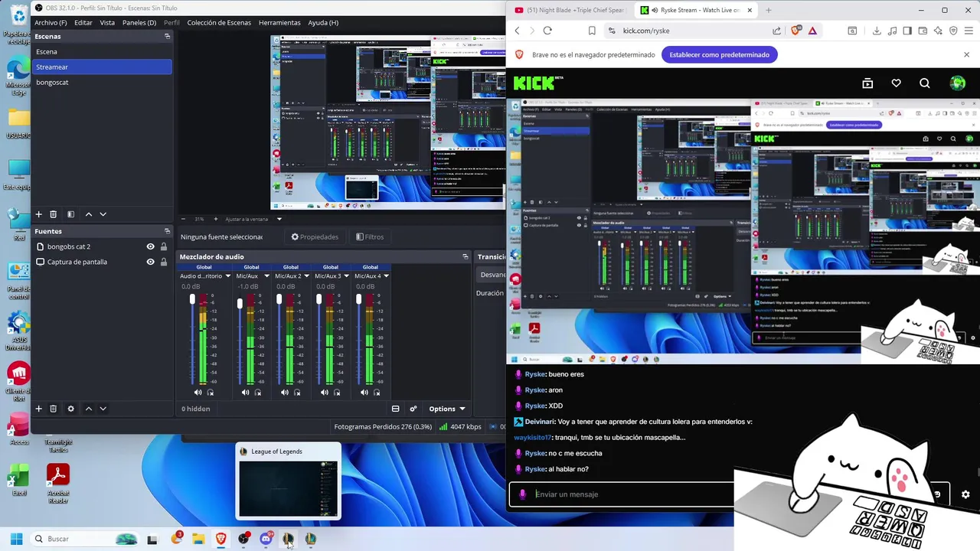Add a new scene with the plus icon
This screenshot has width=980, height=551.
click(38, 214)
